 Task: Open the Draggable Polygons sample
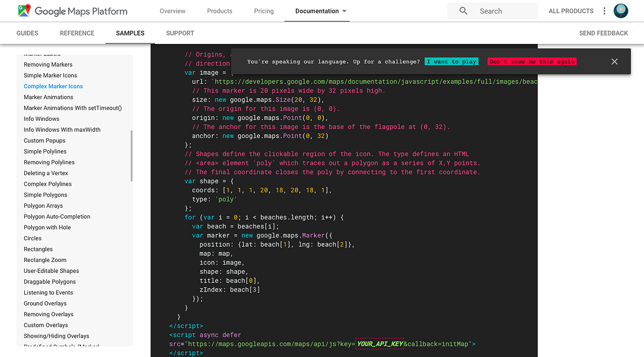click(x=49, y=281)
